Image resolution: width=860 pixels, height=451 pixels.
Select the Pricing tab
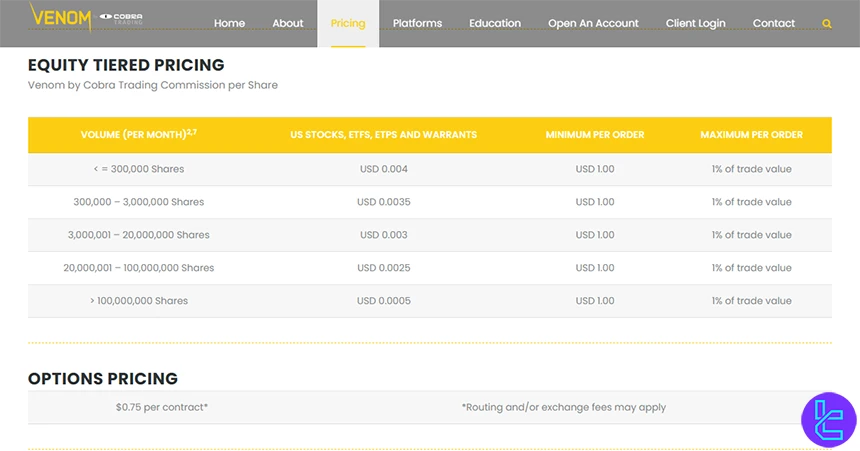click(x=348, y=23)
